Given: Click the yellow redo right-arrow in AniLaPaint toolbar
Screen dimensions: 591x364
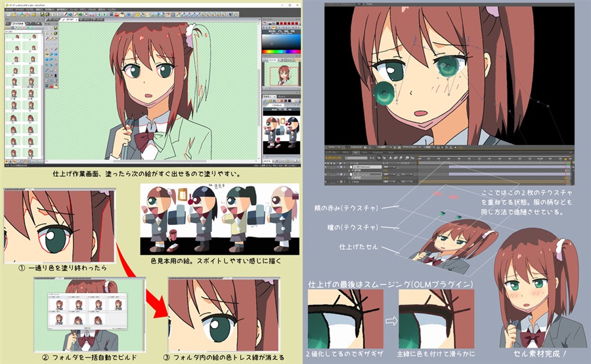Looking at the screenshot, I should [x=59, y=14].
